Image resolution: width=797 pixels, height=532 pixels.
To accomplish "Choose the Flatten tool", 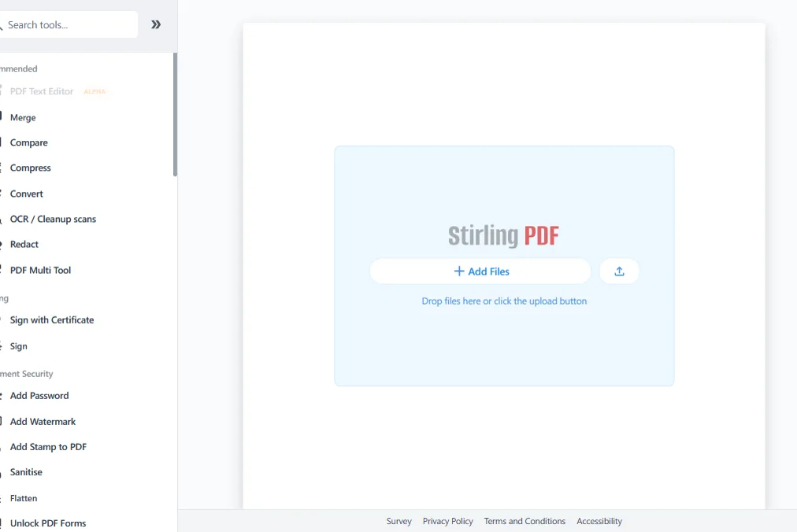I will click(x=24, y=498).
